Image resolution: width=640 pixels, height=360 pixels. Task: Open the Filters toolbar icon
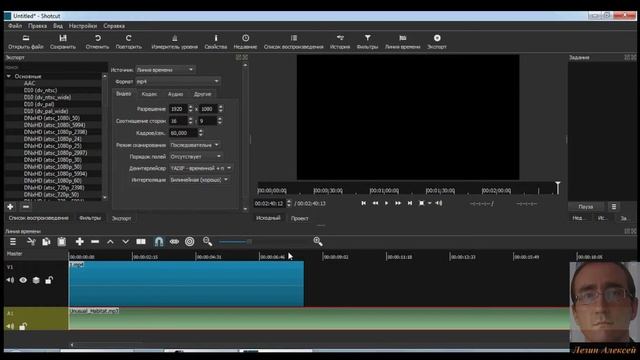(x=367, y=38)
